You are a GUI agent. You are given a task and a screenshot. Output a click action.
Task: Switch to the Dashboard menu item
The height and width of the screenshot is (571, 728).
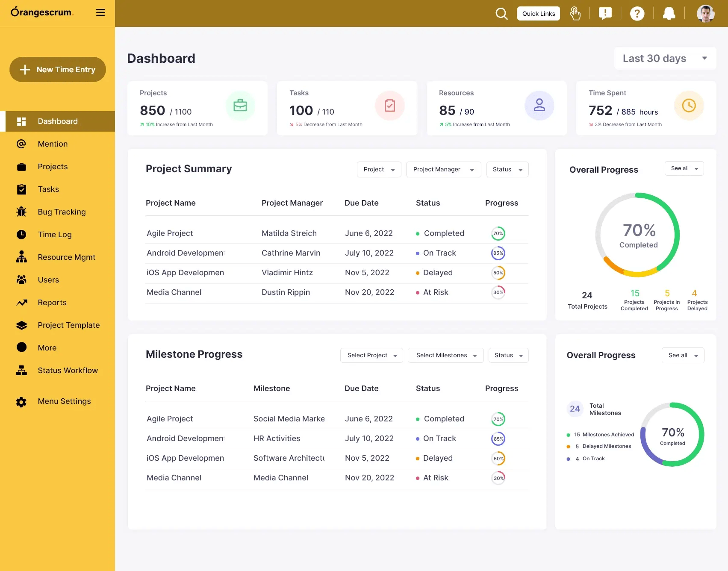(58, 121)
